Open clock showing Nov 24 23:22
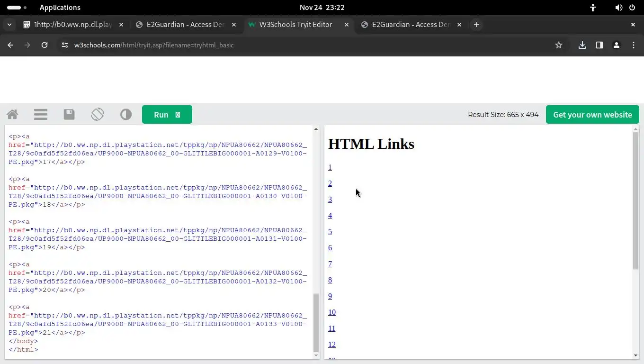The width and height of the screenshot is (644, 364). 322,8
